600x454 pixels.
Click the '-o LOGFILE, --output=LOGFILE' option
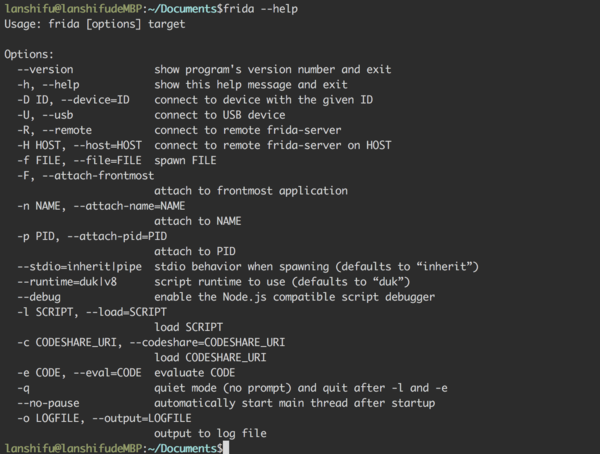point(101,417)
